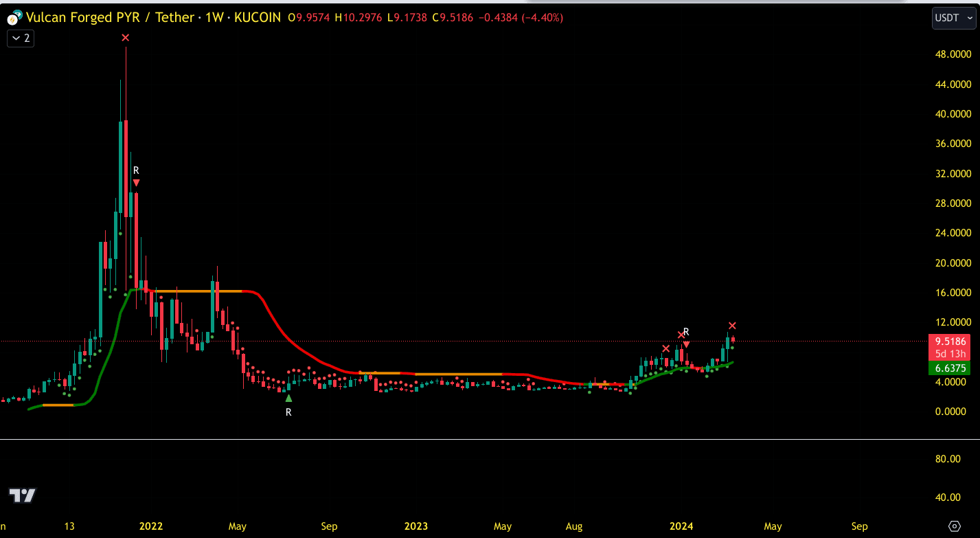Click the open price value O9.9574
This screenshot has width=980, height=538.
point(309,18)
